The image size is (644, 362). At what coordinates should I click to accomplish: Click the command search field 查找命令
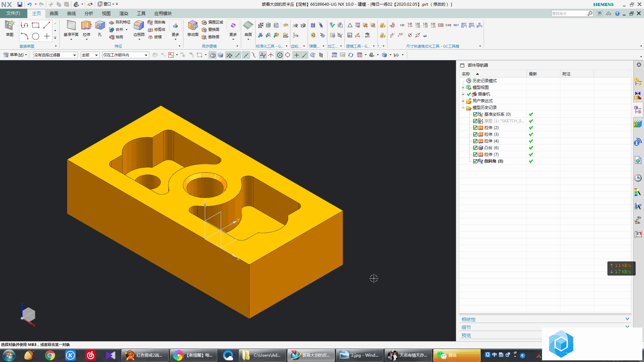pyautogui.click(x=570, y=13)
